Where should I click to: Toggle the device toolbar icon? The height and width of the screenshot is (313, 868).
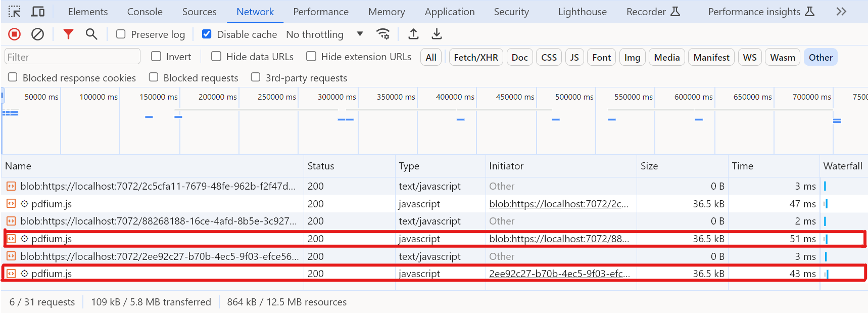[x=38, y=12]
